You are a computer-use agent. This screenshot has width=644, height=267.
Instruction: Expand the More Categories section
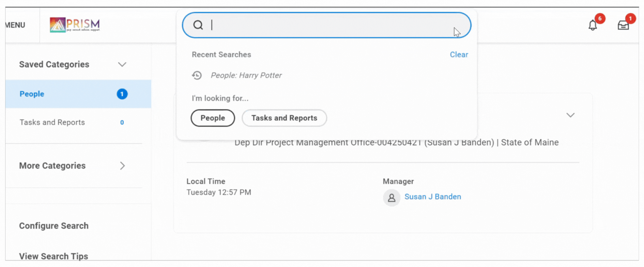122,166
